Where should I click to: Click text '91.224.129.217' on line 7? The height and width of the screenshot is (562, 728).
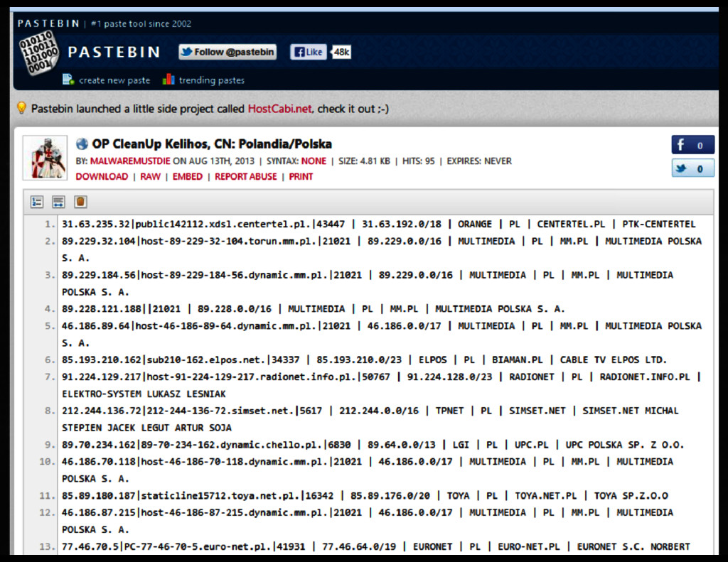coord(101,377)
